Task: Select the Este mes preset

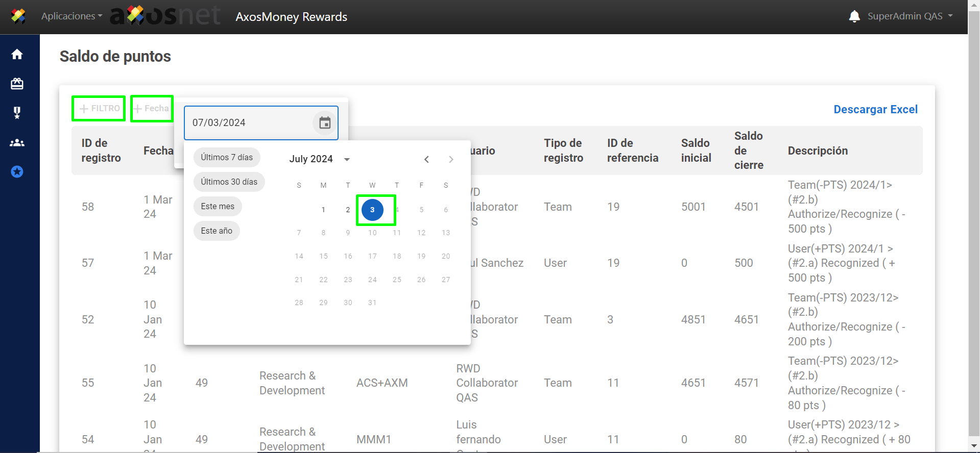Action: (x=218, y=206)
